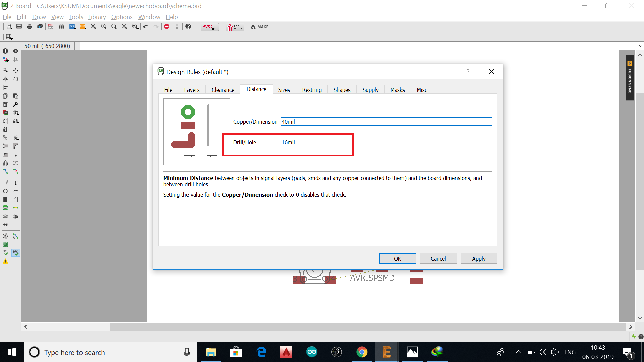
Task: Open Chrome from the taskbar
Action: (362, 352)
